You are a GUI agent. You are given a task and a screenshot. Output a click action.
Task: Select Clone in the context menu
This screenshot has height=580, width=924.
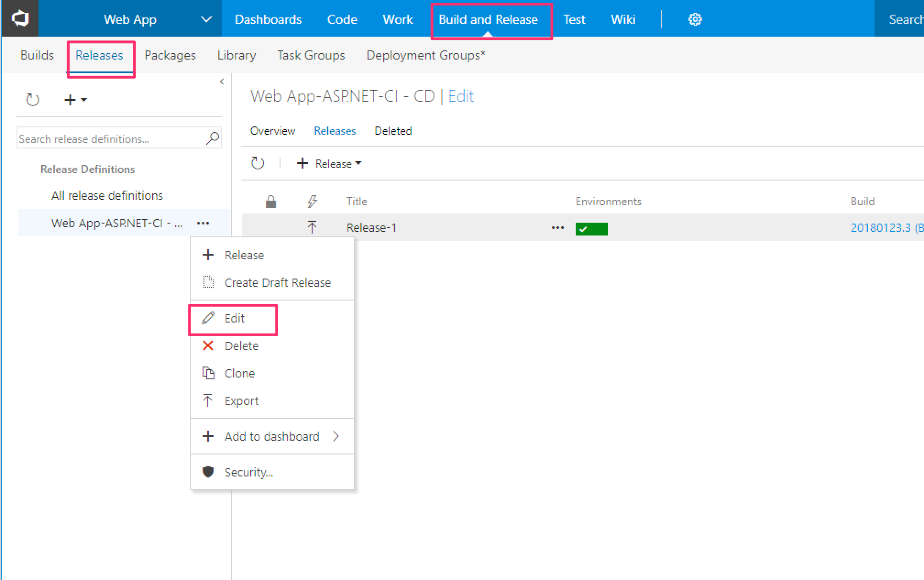pos(239,373)
